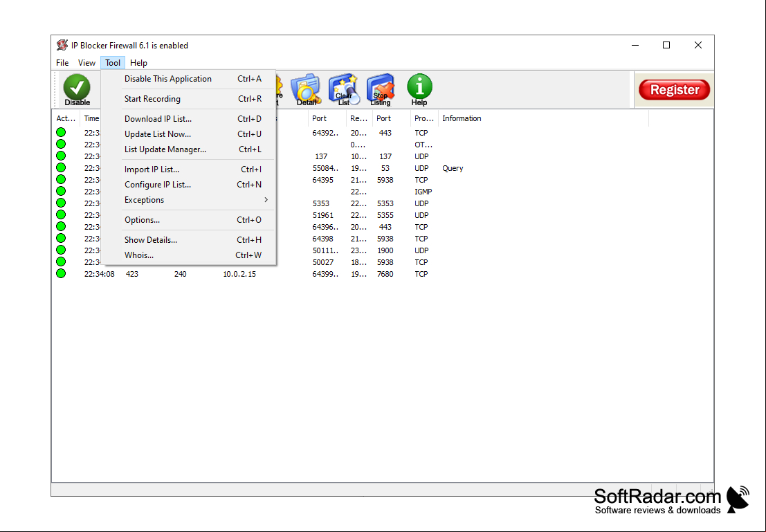Sort by the Time column header

pos(91,118)
